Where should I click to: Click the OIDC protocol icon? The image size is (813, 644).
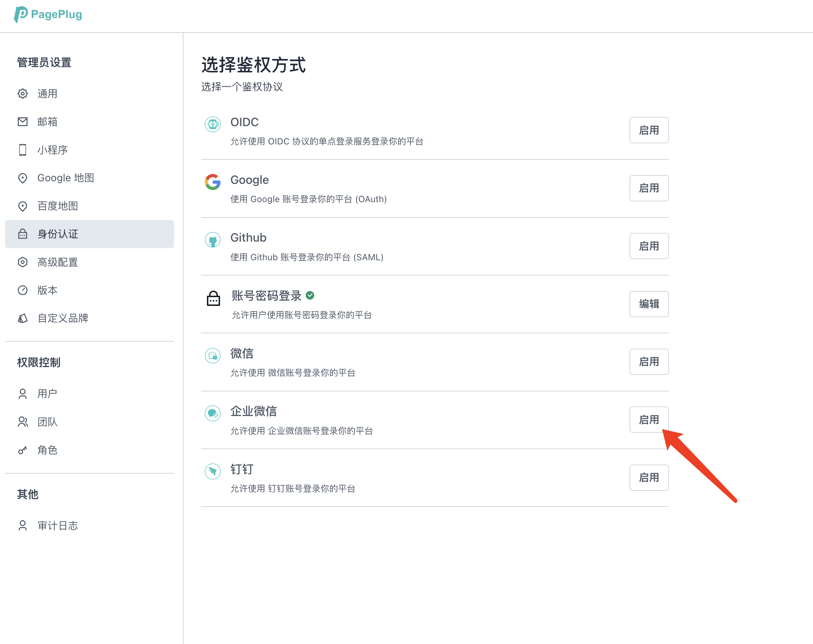tap(213, 124)
